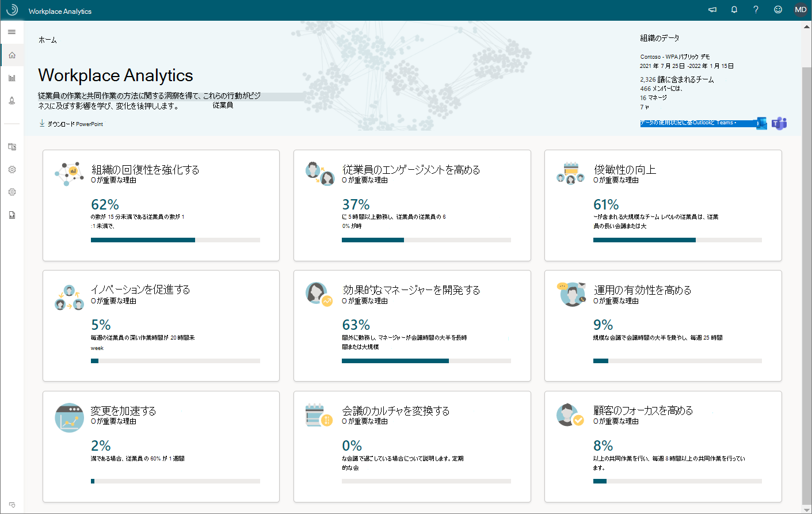
Task: Click the highlighted データの使用状況 Outlook Teams link
Action: tap(697, 123)
